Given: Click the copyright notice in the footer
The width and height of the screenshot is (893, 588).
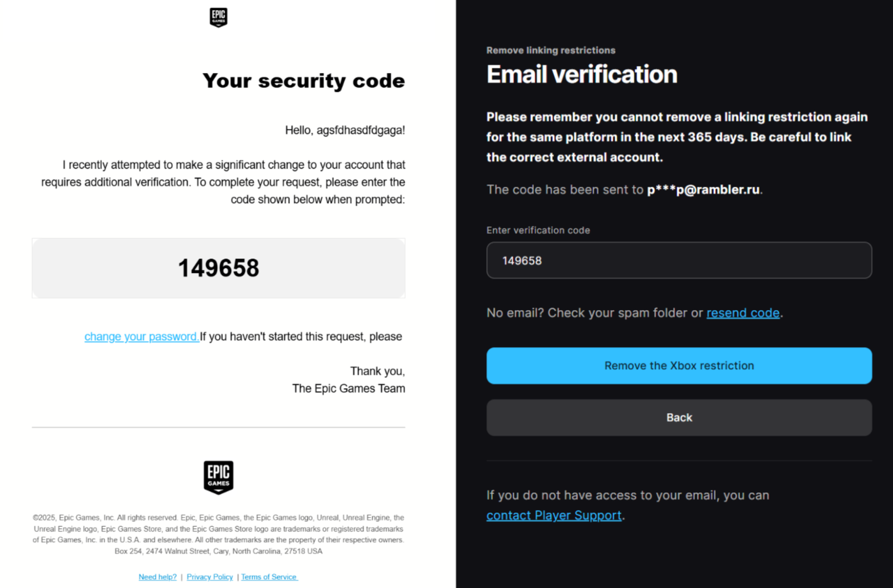Looking at the screenshot, I should tap(218, 534).
